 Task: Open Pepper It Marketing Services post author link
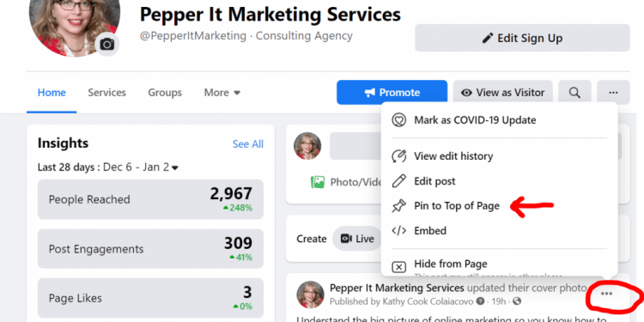pos(397,288)
